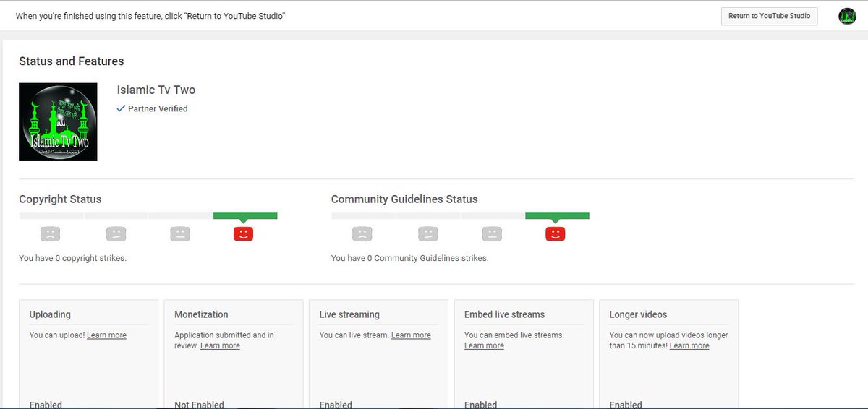This screenshot has width=868, height=409.
Task: Click the Longer videos card heading
Action: (638, 314)
